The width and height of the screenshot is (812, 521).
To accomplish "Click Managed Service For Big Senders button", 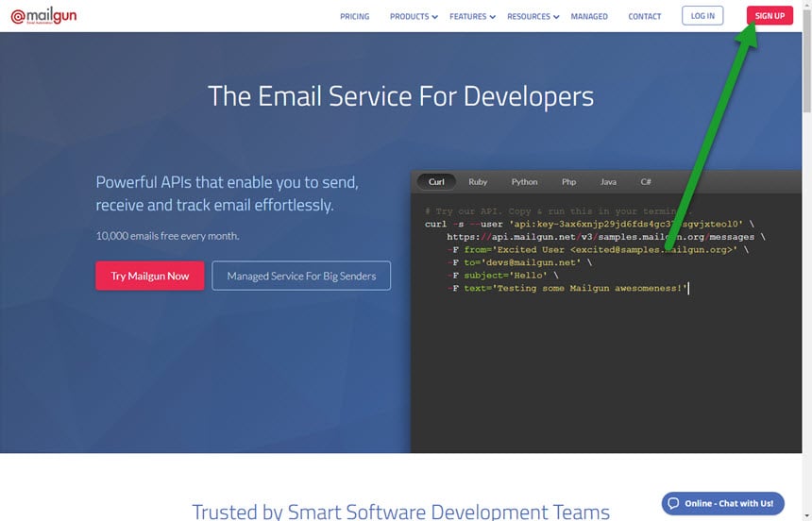I will [301, 276].
